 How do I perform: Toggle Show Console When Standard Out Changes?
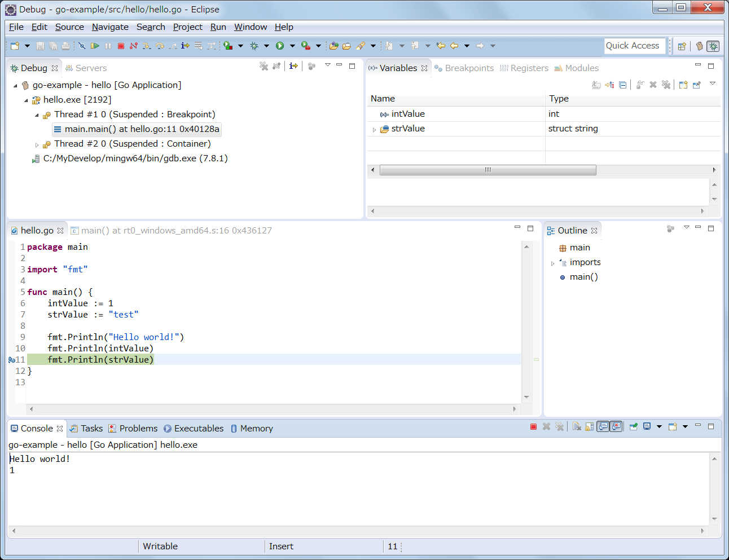click(603, 427)
